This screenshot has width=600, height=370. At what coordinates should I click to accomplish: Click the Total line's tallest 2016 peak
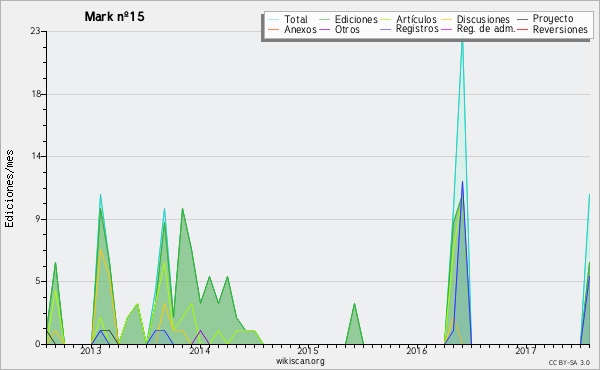tap(462, 41)
